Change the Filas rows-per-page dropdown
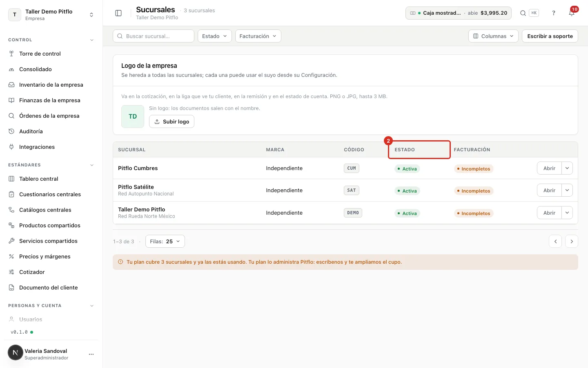This screenshot has height=368, width=588. pyautogui.click(x=165, y=241)
